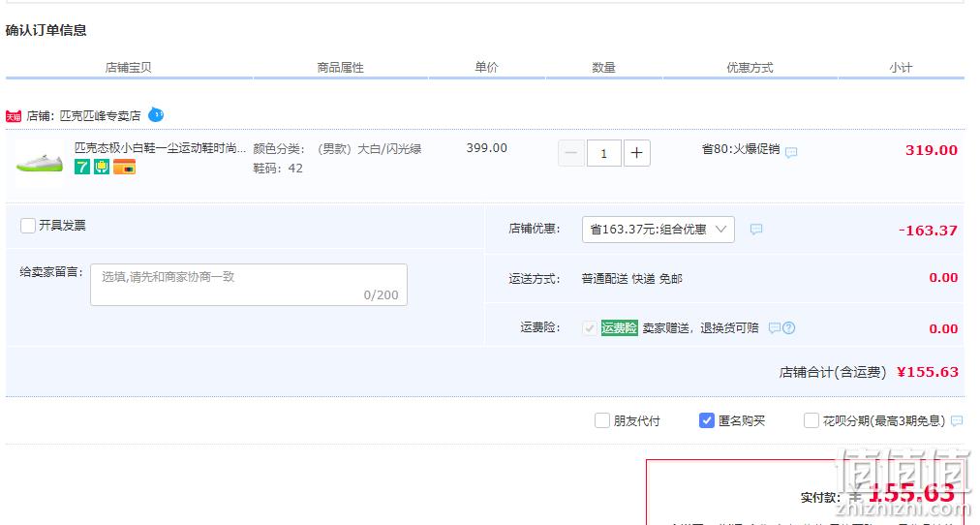Show the info bubble next to 省80:火爆促销
The image size is (980, 525).
pos(791,152)
